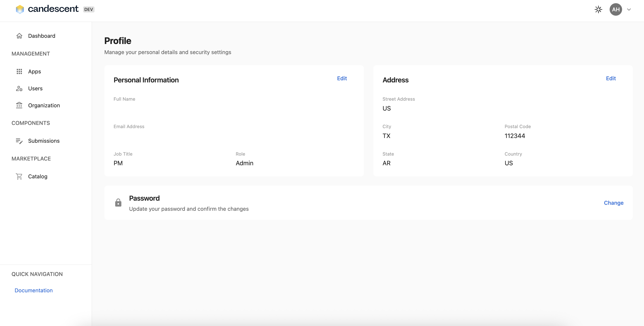The image size is (644, 326).
Task: Edit the Address section
Action: tap(610, 78)
